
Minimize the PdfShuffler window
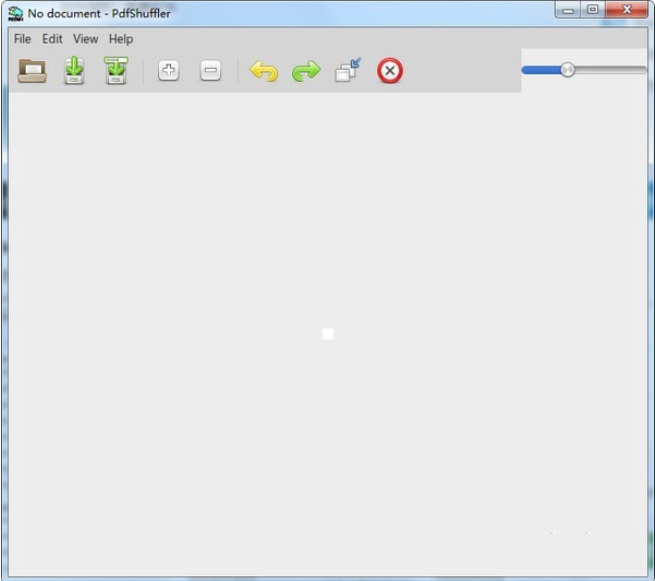(568, 10)
